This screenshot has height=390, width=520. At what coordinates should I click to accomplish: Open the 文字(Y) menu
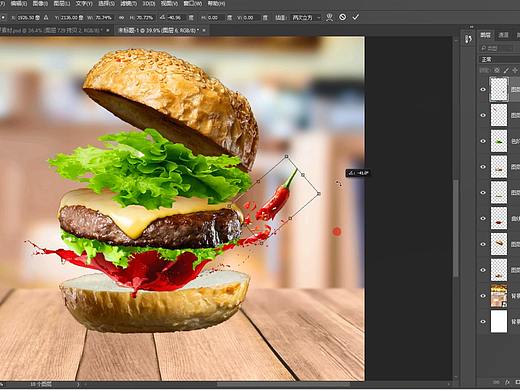click(x=84, y=4)
